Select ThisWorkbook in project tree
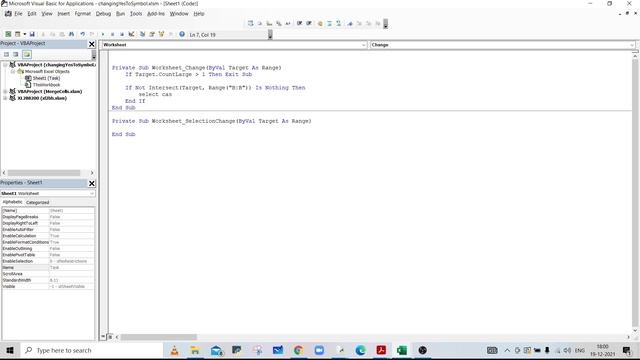The width and height of the screenshot is (640, 360). point(47,85)
